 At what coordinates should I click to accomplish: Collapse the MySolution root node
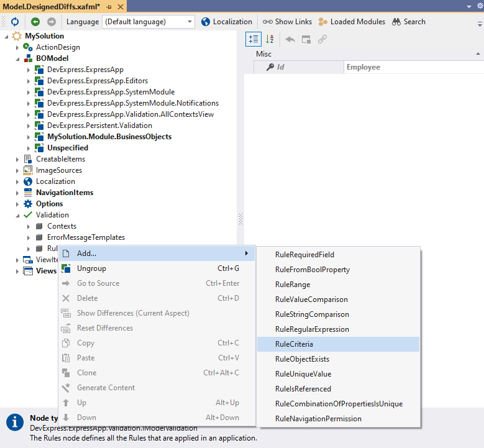pyautogui.click(x=6, y=37)
